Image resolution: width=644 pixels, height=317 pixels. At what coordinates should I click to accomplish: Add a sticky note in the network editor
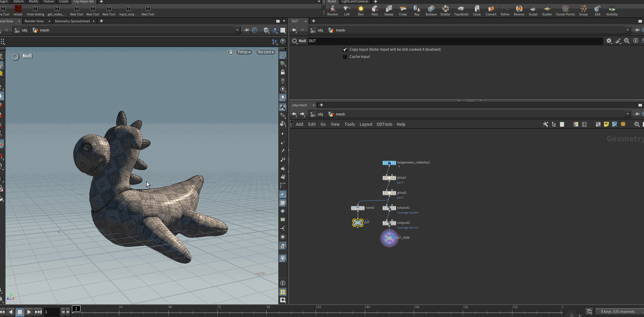pos(606,124)
